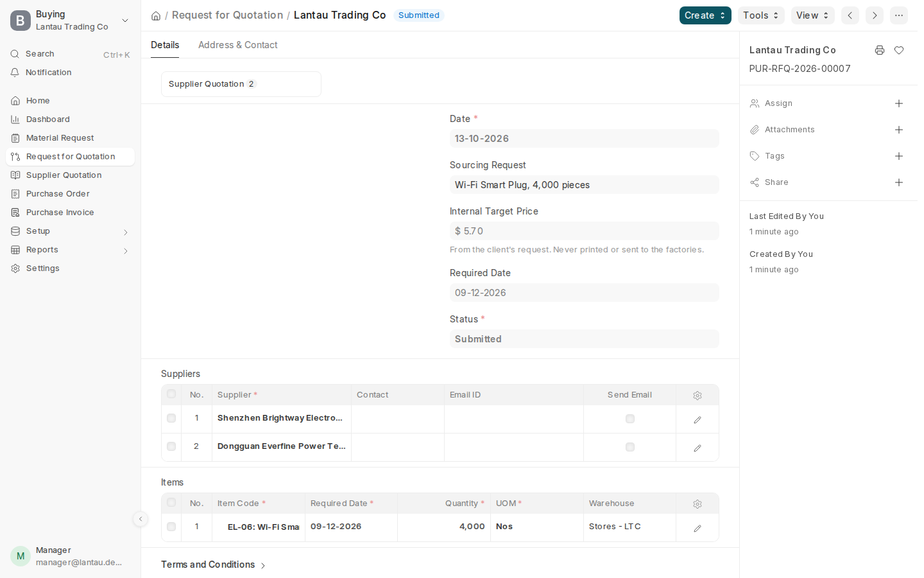Edit Dongguan Everfine supplier row
This screenshot has height=578, width=924.
pyautogui.click(x=697, y=448)
